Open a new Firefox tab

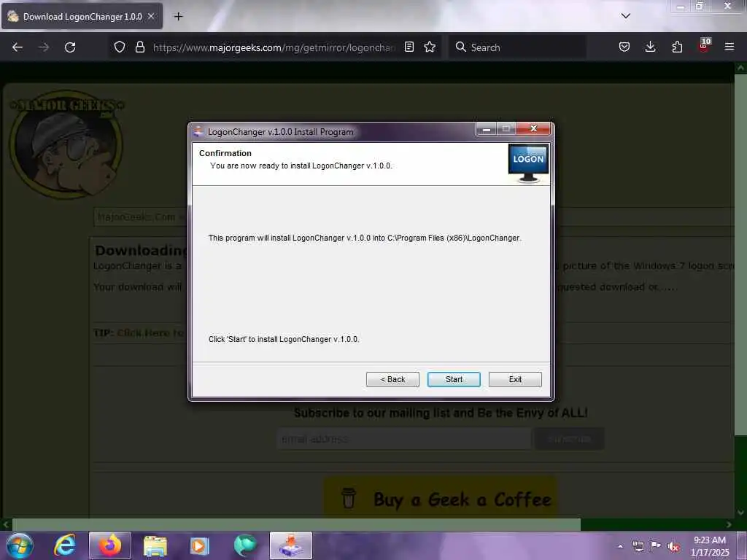tap(178, 17)
